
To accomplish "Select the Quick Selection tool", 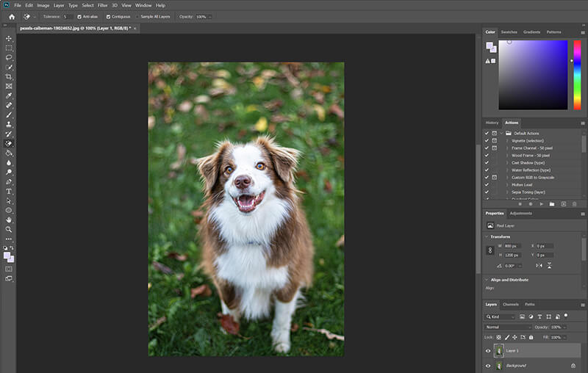I will [x=9, y=68].
